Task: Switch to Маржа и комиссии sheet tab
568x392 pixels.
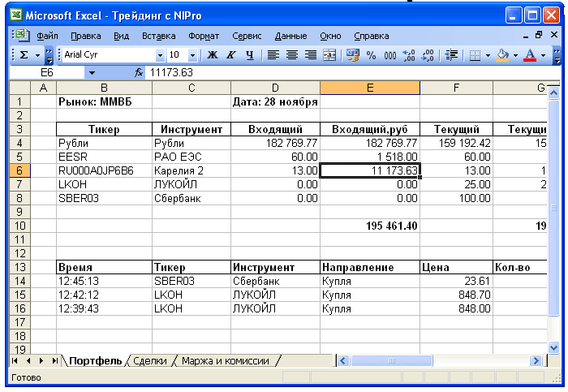Action: pos(226,361)
